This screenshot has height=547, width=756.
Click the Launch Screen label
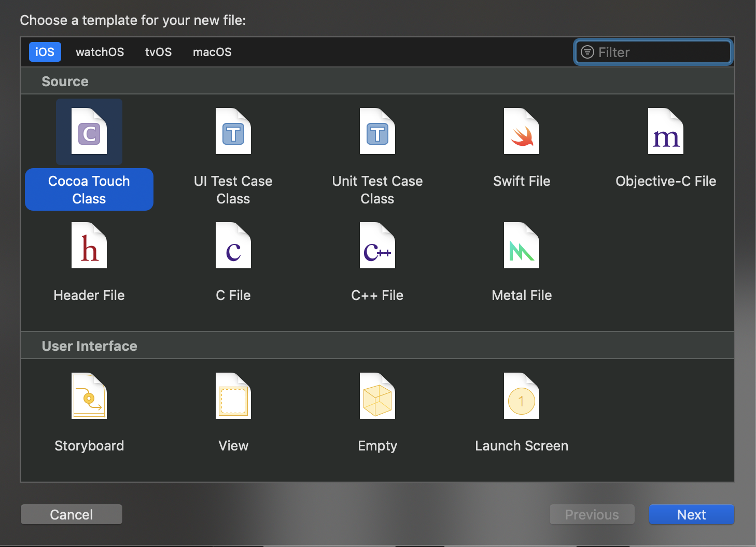[x=522, y=446]
